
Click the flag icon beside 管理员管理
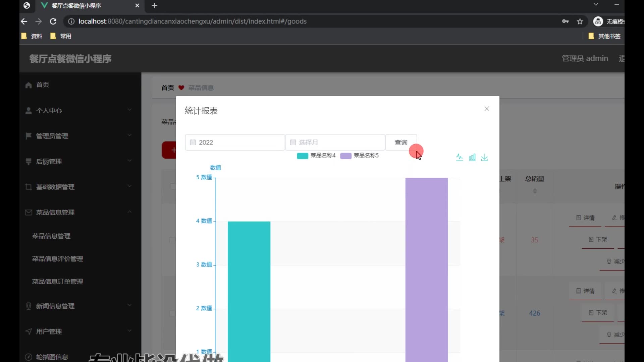tap(29, 136)
